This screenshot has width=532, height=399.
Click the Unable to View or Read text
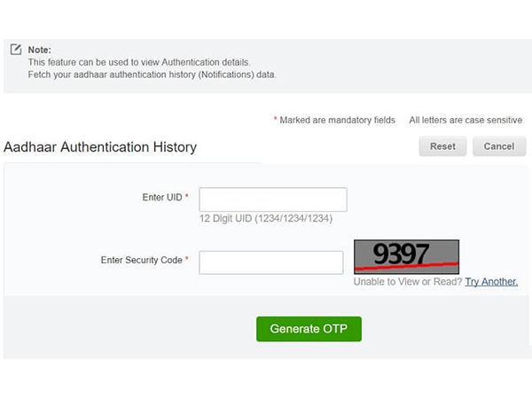(x=407, y=282)
